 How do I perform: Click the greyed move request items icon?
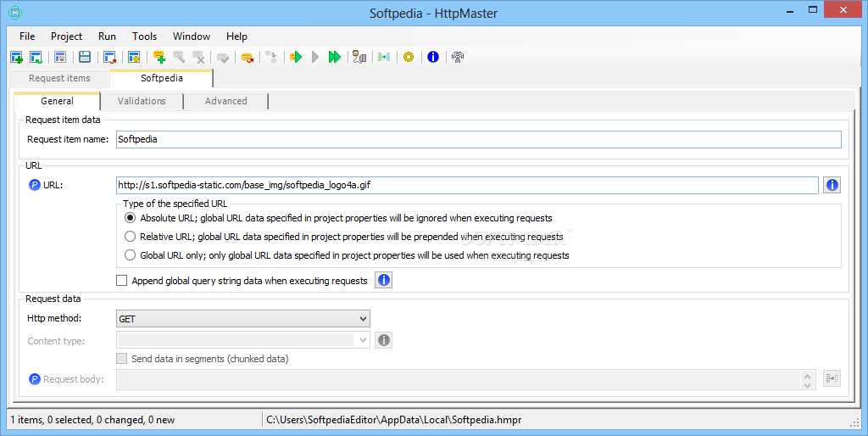pyautogui.click(x=271, y=57)
